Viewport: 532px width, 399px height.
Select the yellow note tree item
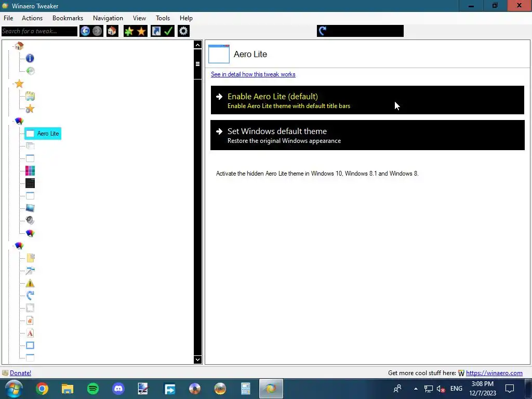point(30,258)
